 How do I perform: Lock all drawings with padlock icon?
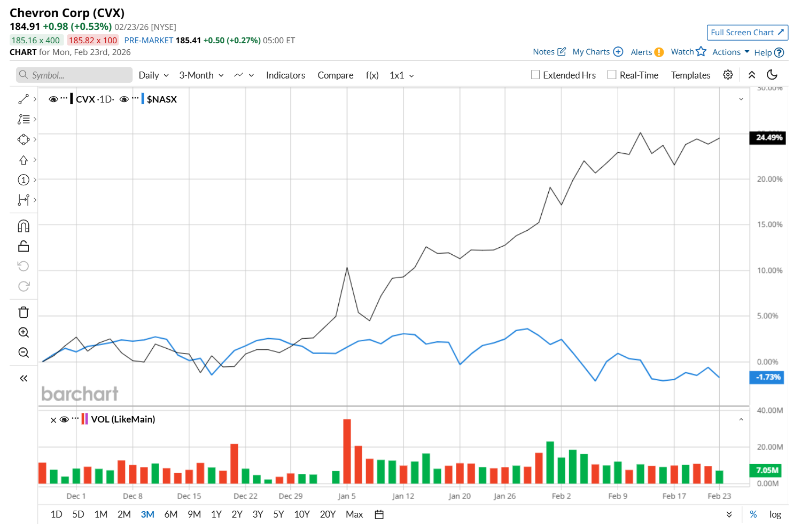click(24, 246)
